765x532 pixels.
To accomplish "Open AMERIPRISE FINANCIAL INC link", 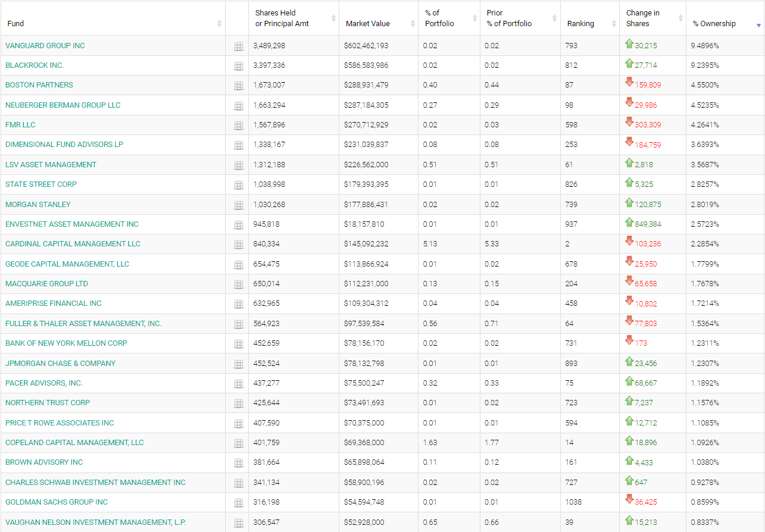I will [x=54, y=303].
